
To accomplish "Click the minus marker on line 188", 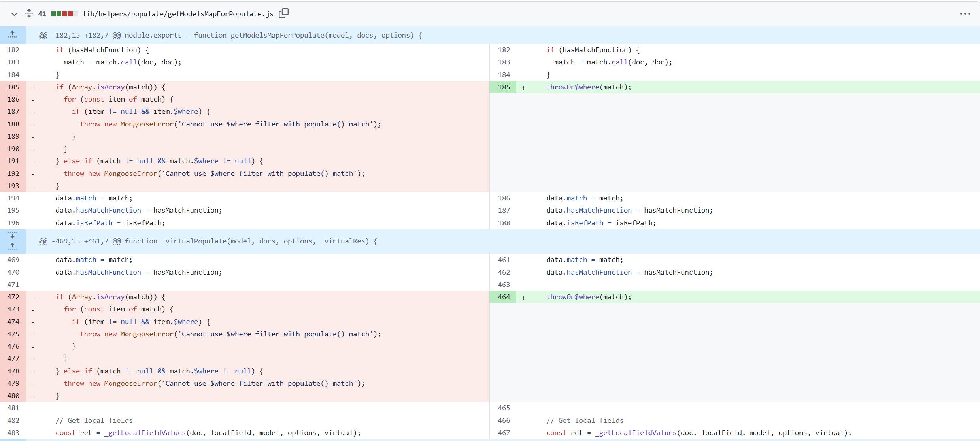I will point(32,124).
